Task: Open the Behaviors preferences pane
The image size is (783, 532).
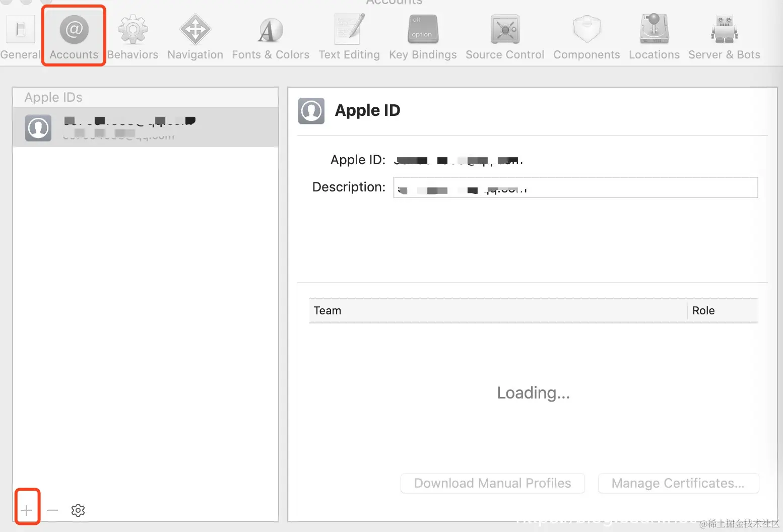Action: point(133,38)
